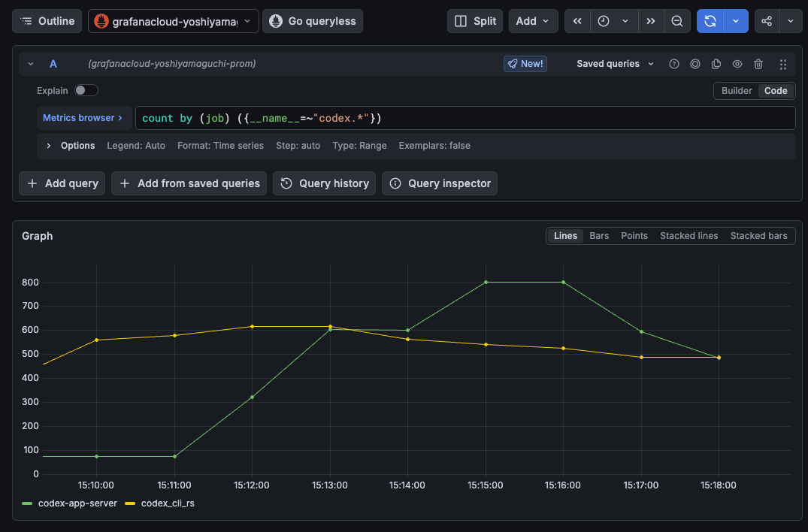The image size is (808, 532).
Task: Toggle the Explain switch
Action: 86,91
